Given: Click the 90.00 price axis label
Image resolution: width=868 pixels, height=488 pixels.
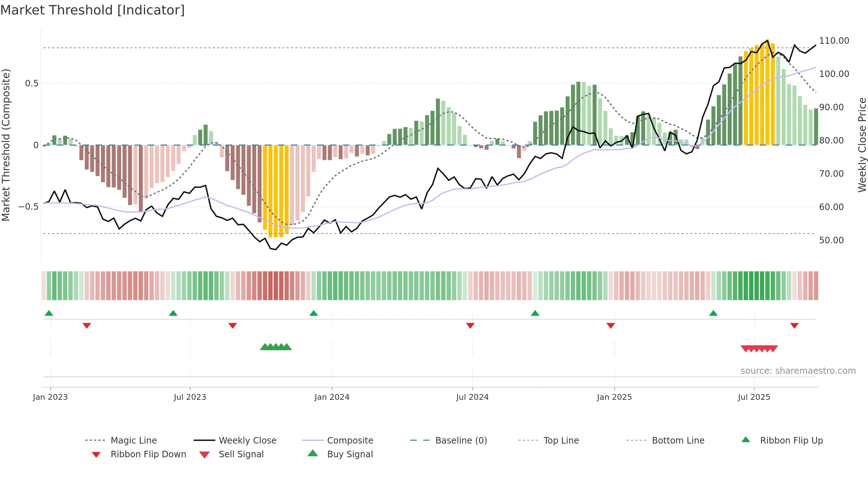Looking at the screenshot, I should 831,107.
